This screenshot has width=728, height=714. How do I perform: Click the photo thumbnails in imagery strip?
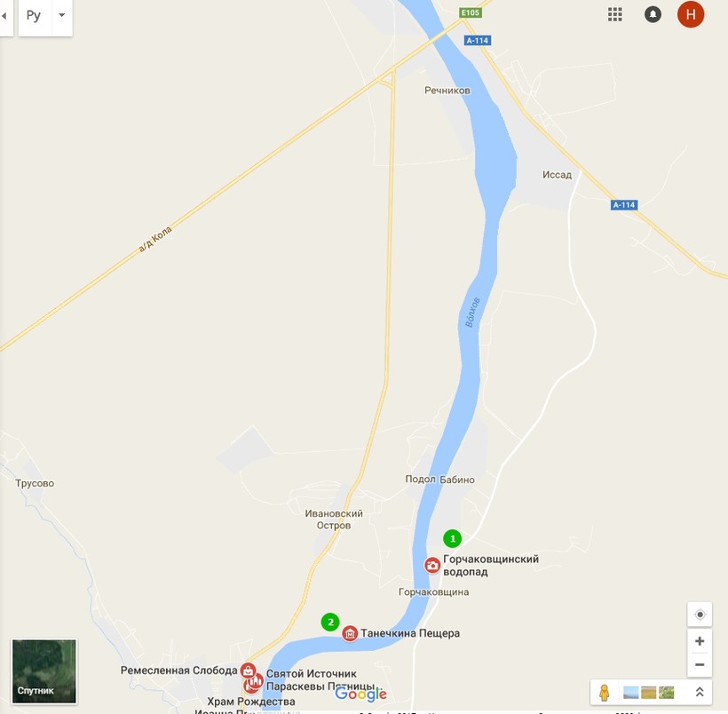pos(648,692)
